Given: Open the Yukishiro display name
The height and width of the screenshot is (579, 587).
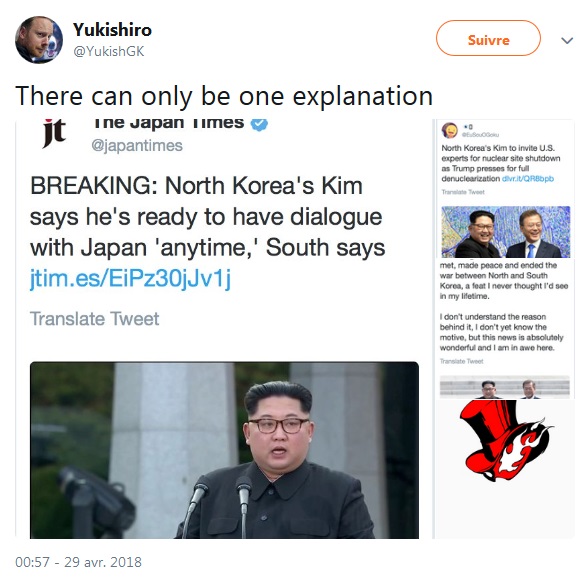Looking at the screenshot, I should 112,30.
